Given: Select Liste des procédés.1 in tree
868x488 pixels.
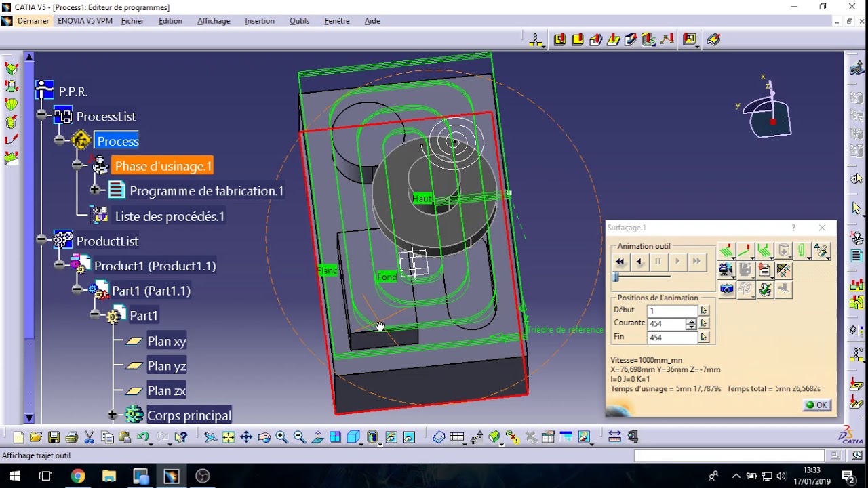Looking at the screenshot, I should click(170, 216).
